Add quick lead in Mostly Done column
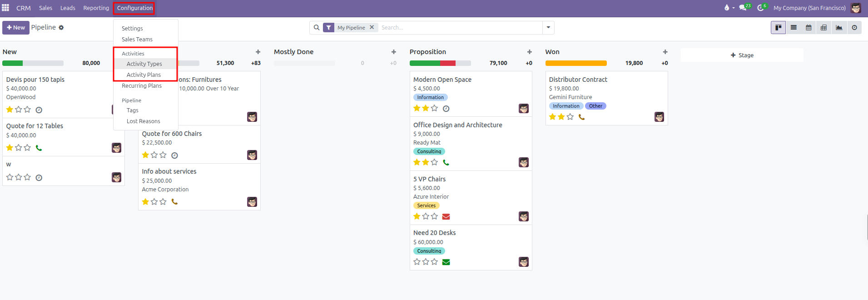Viewport: 868px width, 300px height. tap(394, 52)
